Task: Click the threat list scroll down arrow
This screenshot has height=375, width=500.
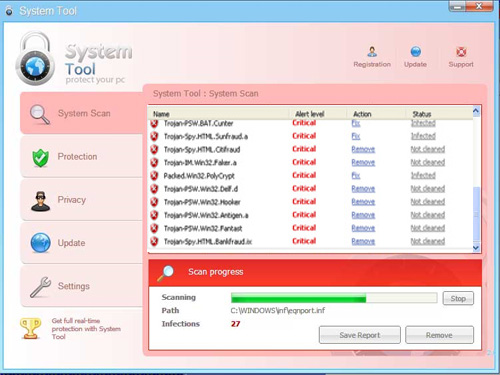Action: 476,248
